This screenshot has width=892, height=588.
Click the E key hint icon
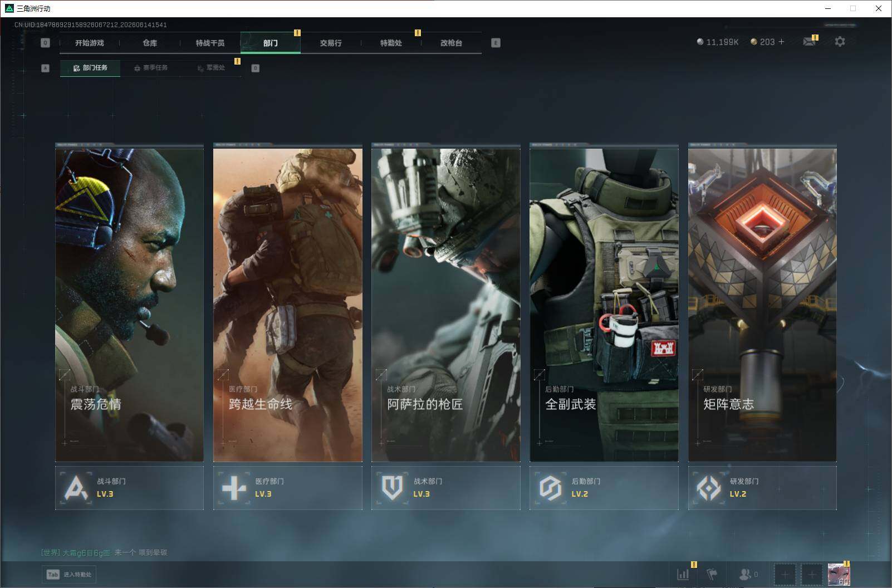point(496,43)
